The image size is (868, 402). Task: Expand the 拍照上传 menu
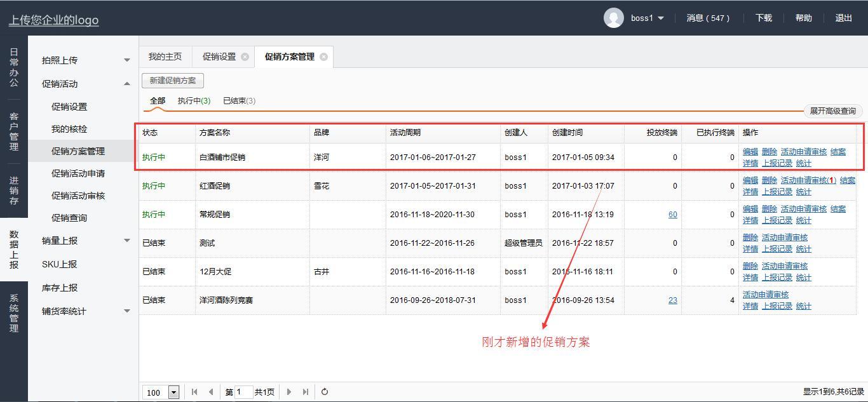pyautogui.click(x=126, y=60)
